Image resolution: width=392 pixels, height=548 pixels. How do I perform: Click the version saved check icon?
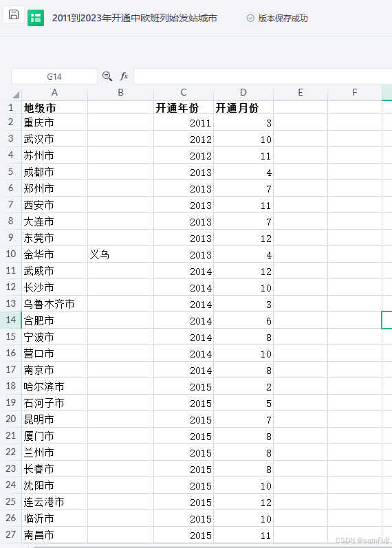pos(250,18)
